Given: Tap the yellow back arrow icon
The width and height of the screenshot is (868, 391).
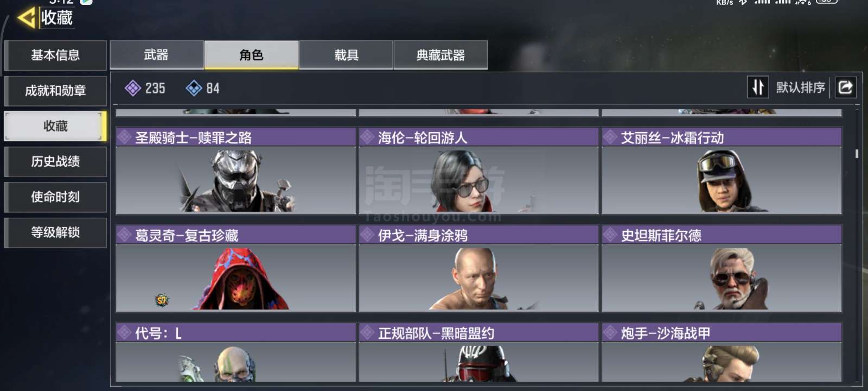Looking at the screenshot, I should [27, 17].
